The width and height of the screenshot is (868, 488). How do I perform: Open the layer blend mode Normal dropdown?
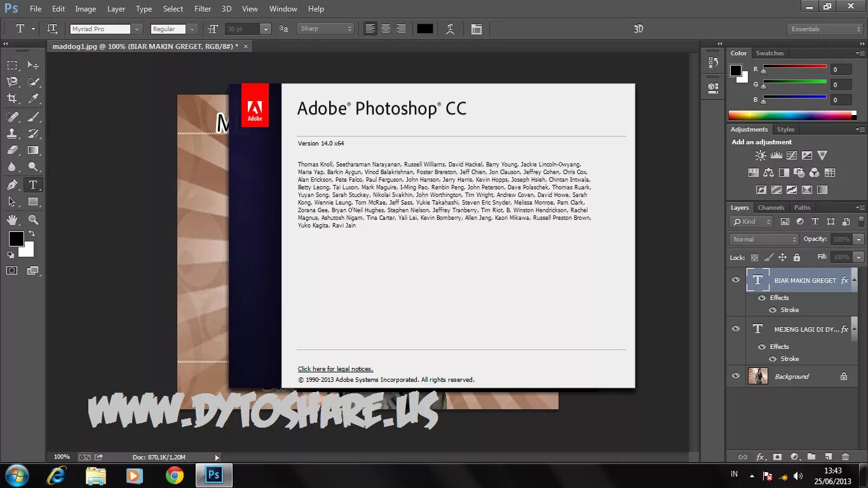coord(764,239)
